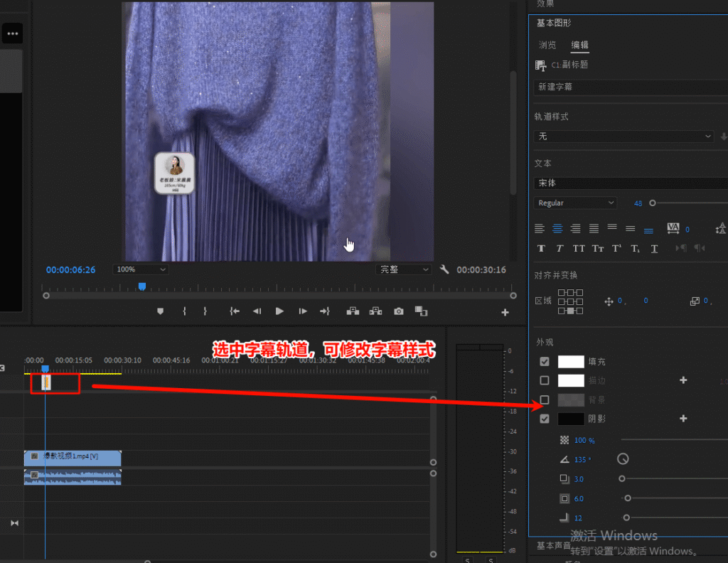The width and height of the screenshot is (728, 563).
Task: Click the Step Forward one frame icon
Action: click(x=303, y=311)
